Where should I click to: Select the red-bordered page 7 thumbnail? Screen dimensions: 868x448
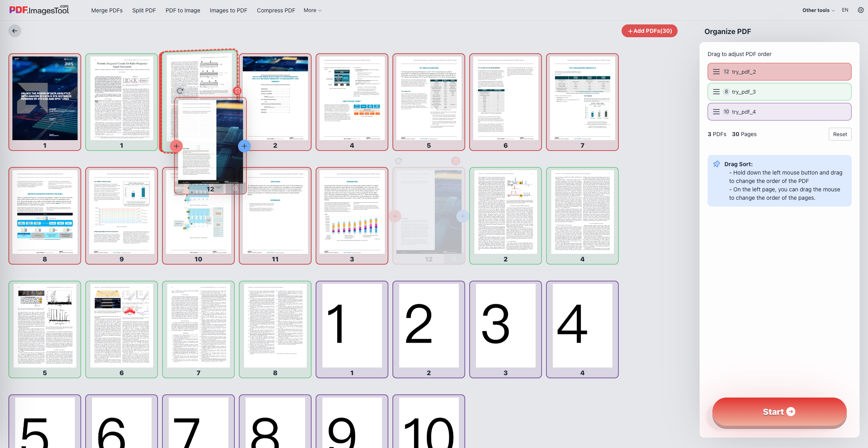(582, 102)
